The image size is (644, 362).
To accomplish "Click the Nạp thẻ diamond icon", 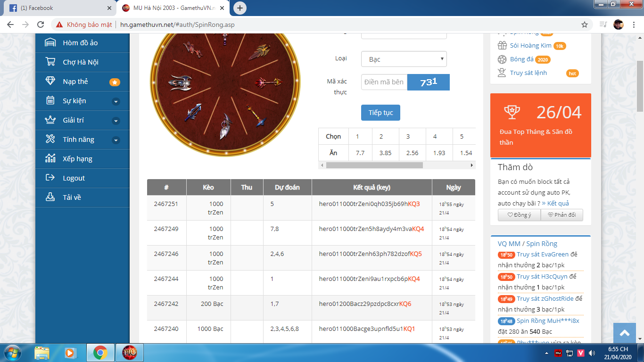I will (50, 82).
